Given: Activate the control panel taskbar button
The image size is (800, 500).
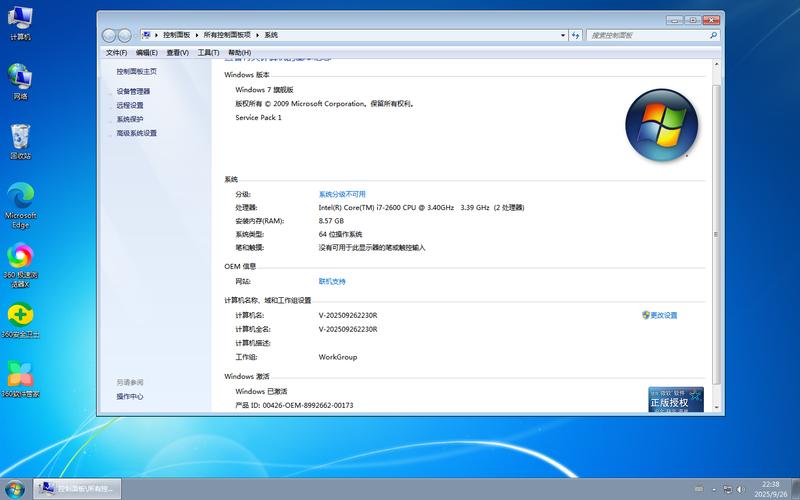Looking at the screenshot, I should [78, 489].
